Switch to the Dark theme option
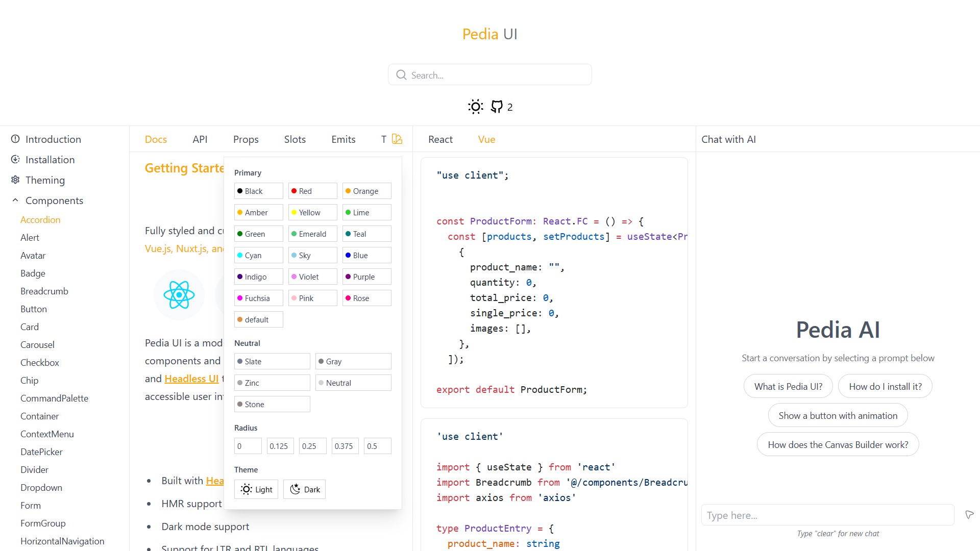 click(305, 489)
